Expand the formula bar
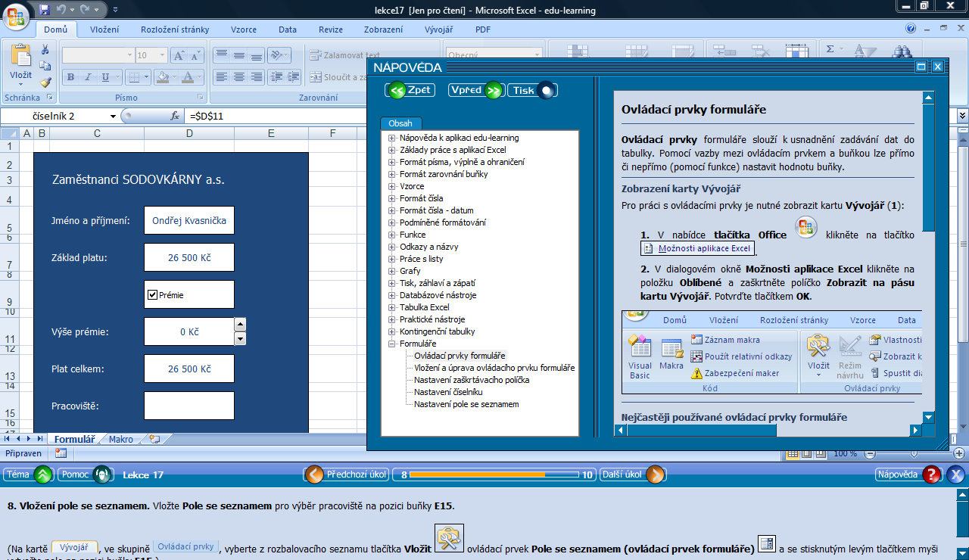 tap(962, 116)
